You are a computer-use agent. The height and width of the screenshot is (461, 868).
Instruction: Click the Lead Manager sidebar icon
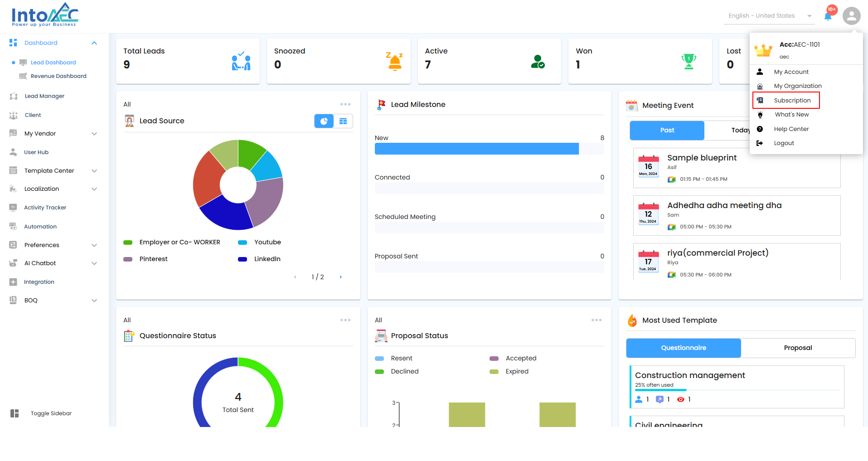tap(14, 96)
